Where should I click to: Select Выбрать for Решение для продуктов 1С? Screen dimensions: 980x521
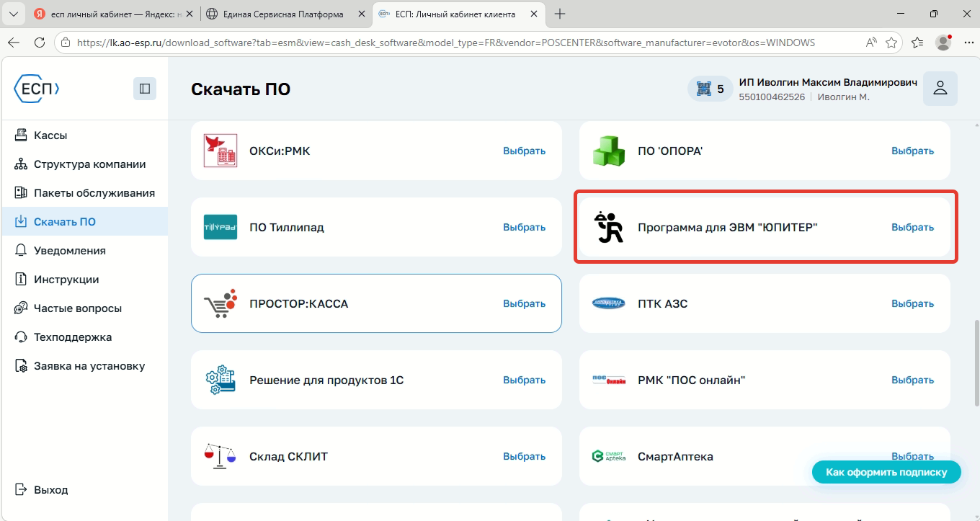[524, 380]
